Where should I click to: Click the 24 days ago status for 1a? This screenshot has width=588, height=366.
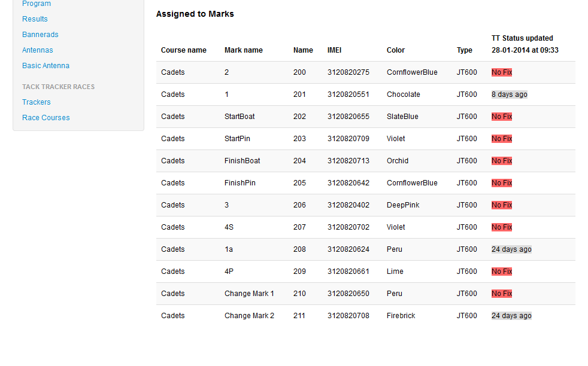[511, 249]
